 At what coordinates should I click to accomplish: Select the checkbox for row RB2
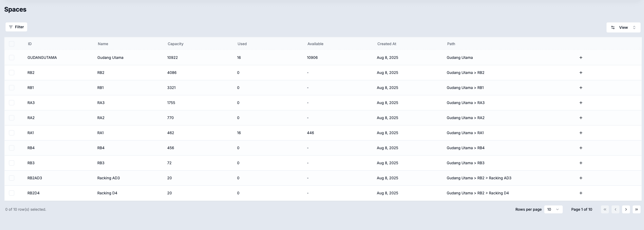tap(12, 73)
